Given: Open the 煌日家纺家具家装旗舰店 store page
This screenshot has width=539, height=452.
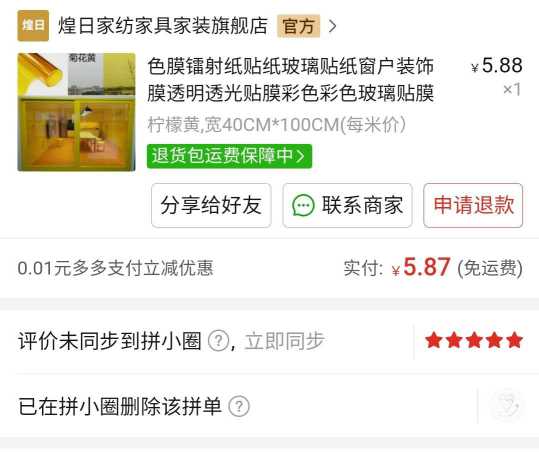Looking at the screenshot, I should coord(163,25).
